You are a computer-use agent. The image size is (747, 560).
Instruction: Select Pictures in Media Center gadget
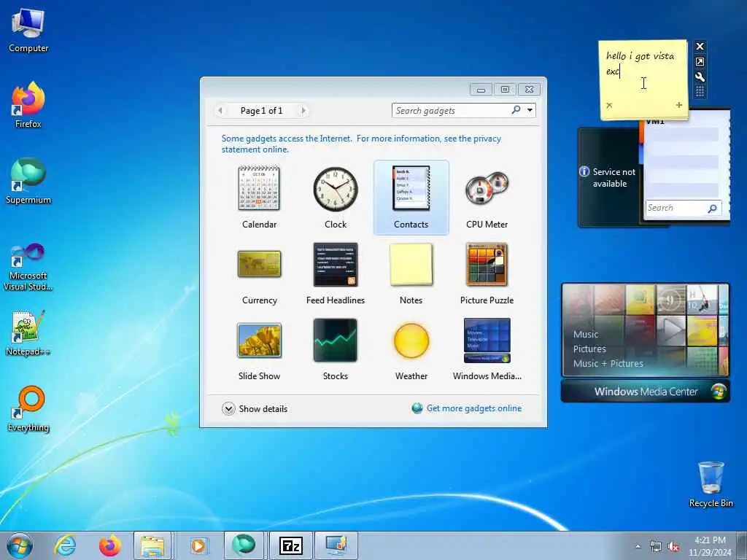(589, 349)
